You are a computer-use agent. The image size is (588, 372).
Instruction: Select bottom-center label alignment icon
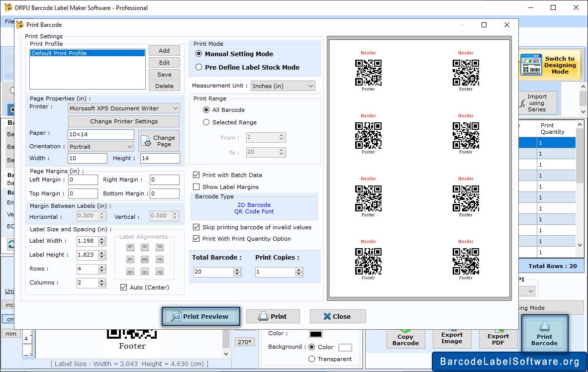click(x=145, y=272)
